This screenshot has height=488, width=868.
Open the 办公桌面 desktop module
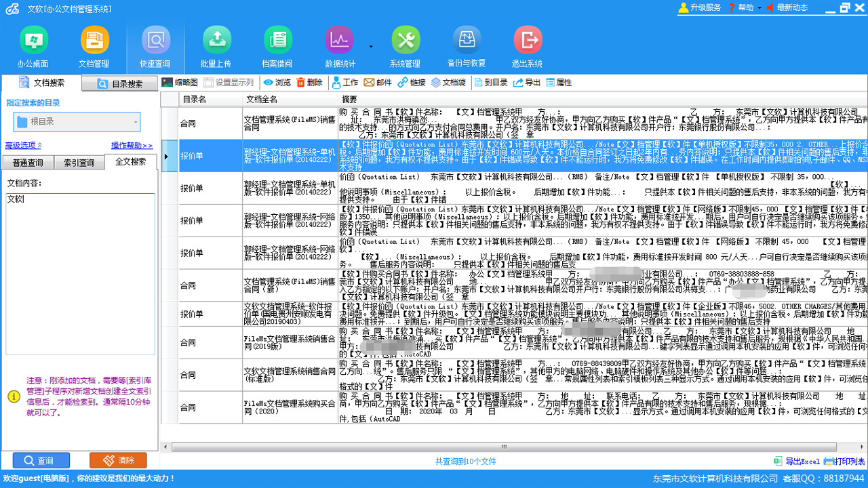pyautogui.click(x=34, y=45)
